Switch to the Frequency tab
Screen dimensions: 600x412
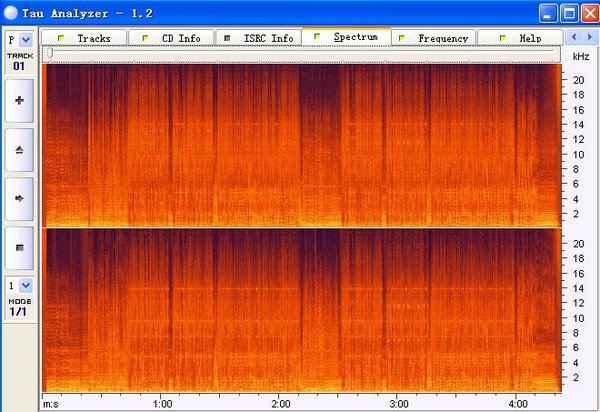[x=434, y=38]
